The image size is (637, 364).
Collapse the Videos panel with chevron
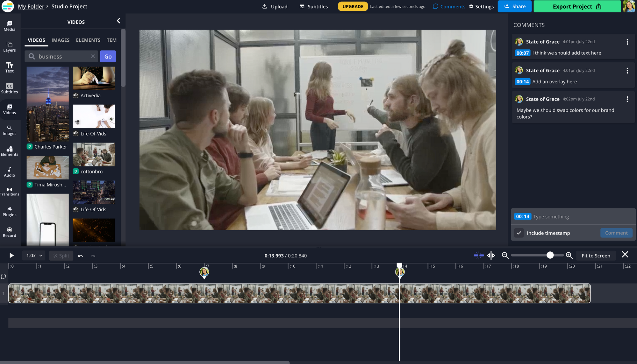pos(118,21)
